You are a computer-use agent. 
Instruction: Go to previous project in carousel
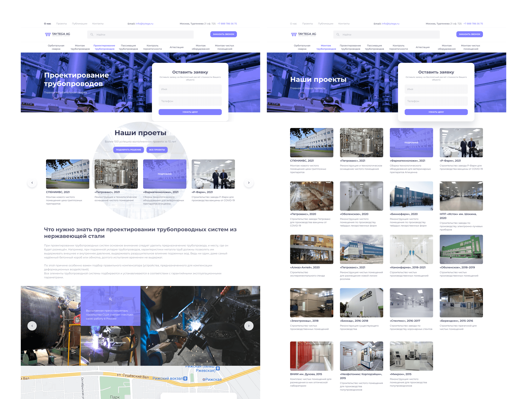[x=32, y=183]
